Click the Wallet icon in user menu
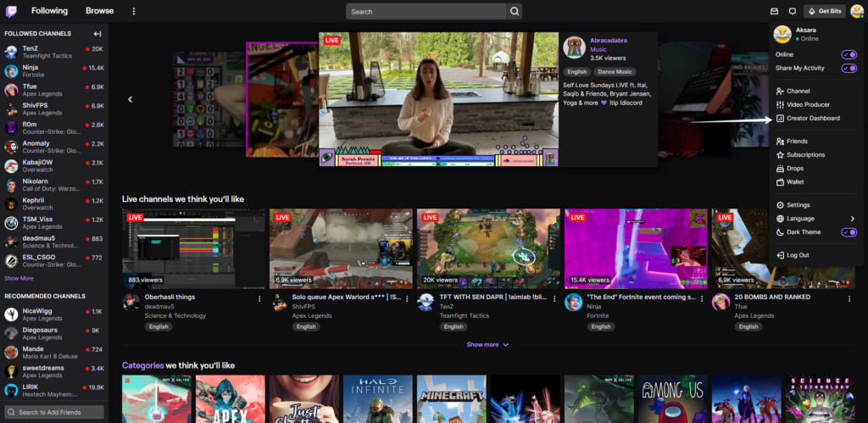This screenshot has width=868, height=423. (x=780, y=182)
